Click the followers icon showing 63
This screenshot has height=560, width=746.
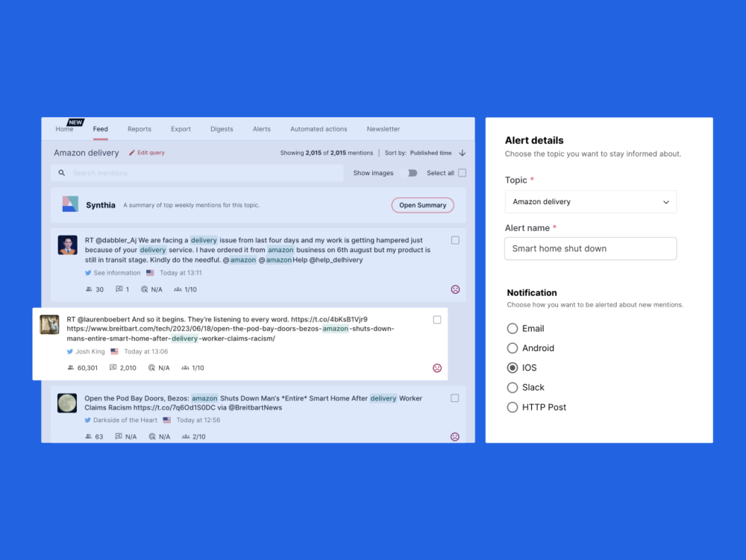[89, 436]
